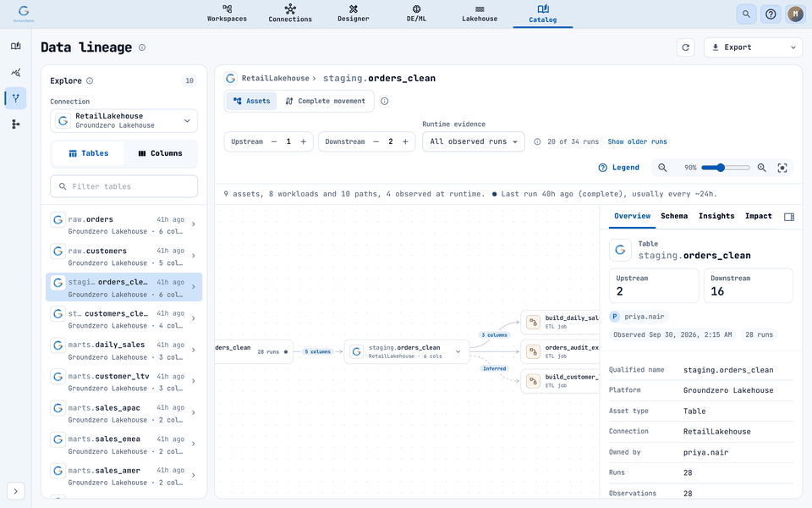This screenshot has height=508, width=812.
Task: Click the orders_audit ETL job node icon
Action: point(533,352)
